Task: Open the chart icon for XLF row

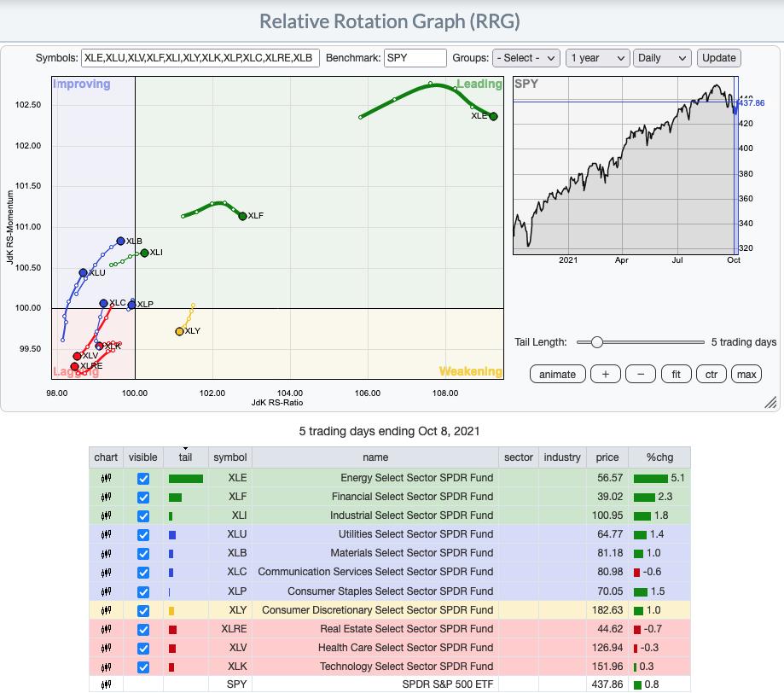Action: tap(106, 497)
